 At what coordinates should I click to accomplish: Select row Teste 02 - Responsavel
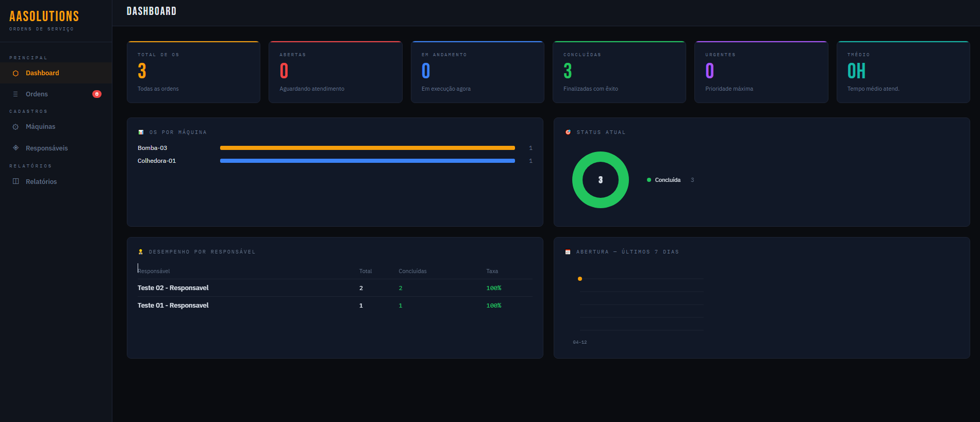335,288
